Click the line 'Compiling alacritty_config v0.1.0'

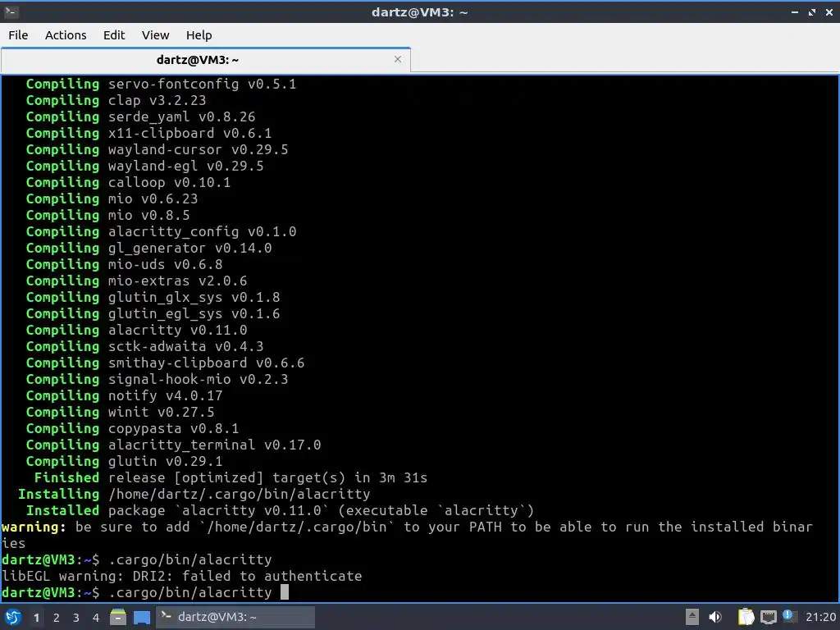pos(161,231)
